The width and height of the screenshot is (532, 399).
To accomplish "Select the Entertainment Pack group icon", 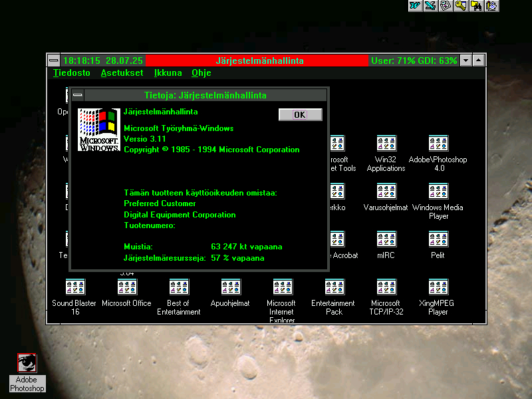I will click(x=334, y=287).
